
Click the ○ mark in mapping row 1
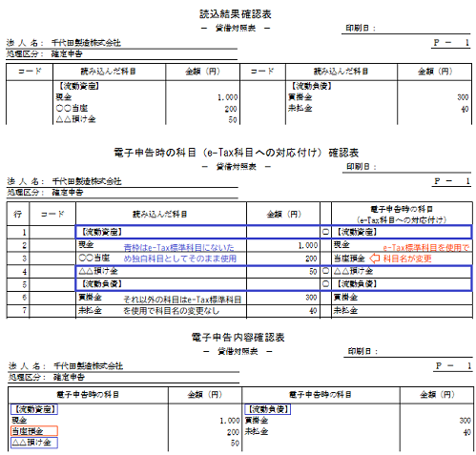point(325,232)
